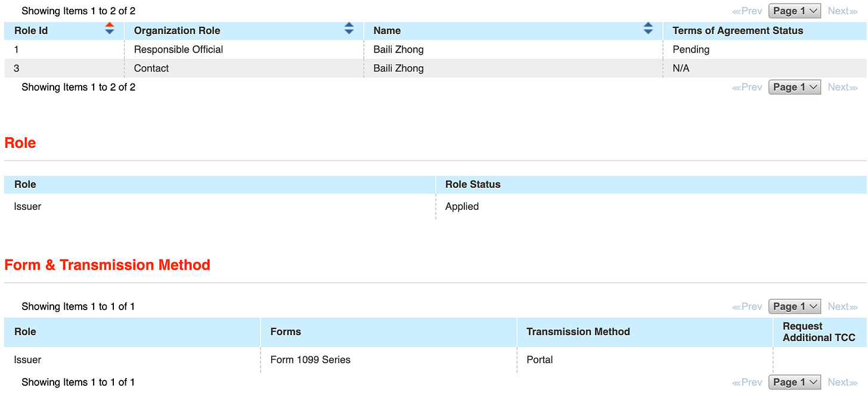Image resolution: width=868 pixels, height=393 pixels.
Task: Click Next in the top pagination
Action: click(x=842, y=10)
